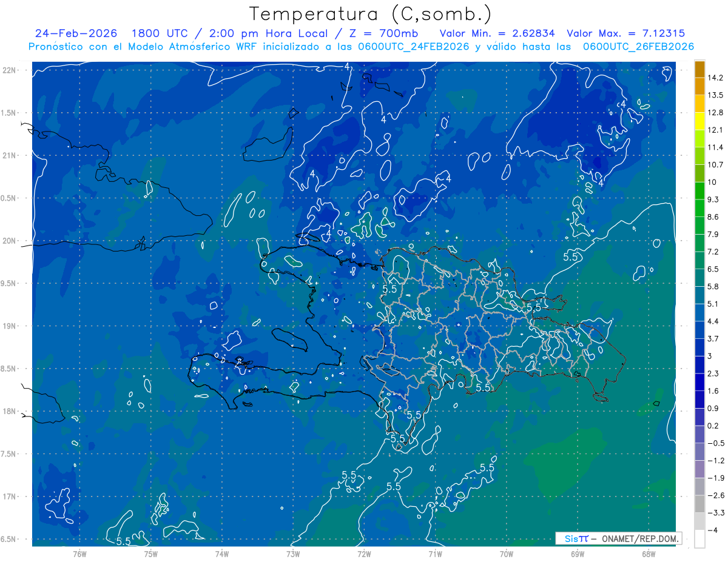Screen dimensions: 728x562
Task: Click the '69W' longitude axis label
Action: point(578,554)
